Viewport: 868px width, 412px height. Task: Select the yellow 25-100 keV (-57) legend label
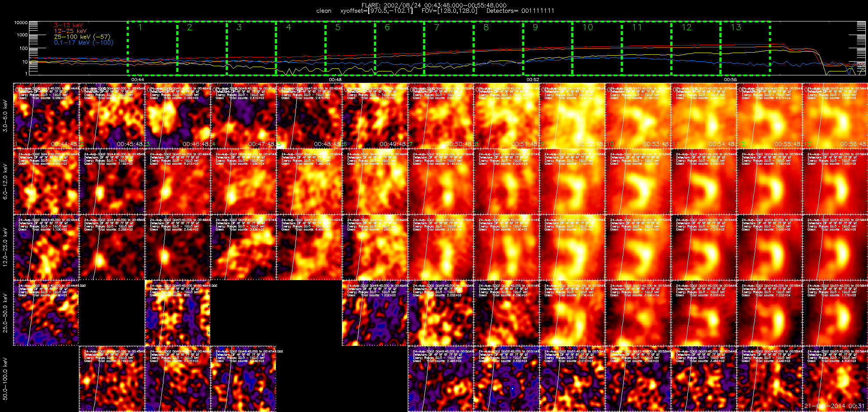coord(82,37)
